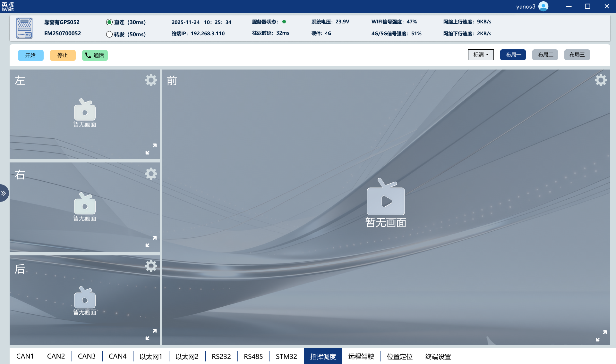The height and width of the screenshot is (364, 616).
Task: Expand 右 camera view to fullscreen
Action: click(x=151, y=242)
